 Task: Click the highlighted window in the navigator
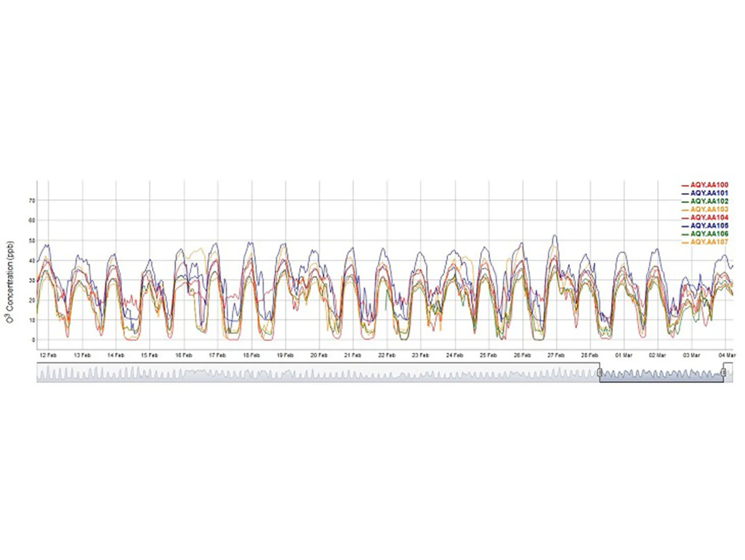tap(661, 373)
